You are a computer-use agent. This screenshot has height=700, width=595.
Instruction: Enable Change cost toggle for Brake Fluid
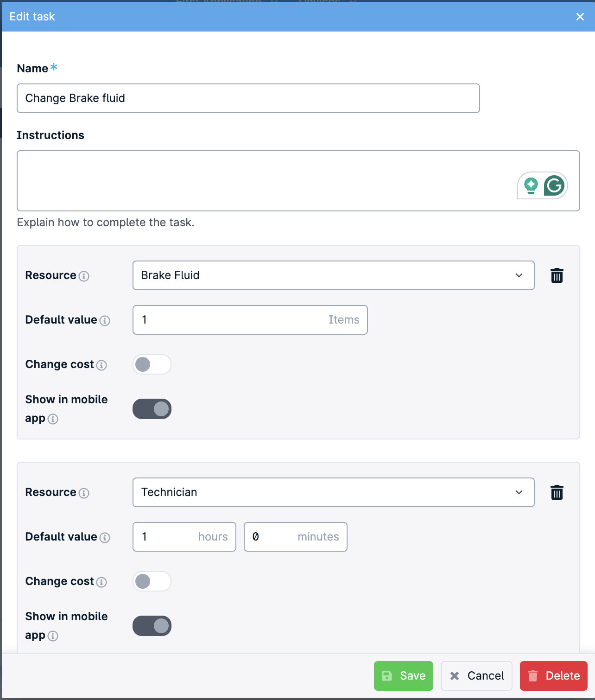[x=152, y=364]
